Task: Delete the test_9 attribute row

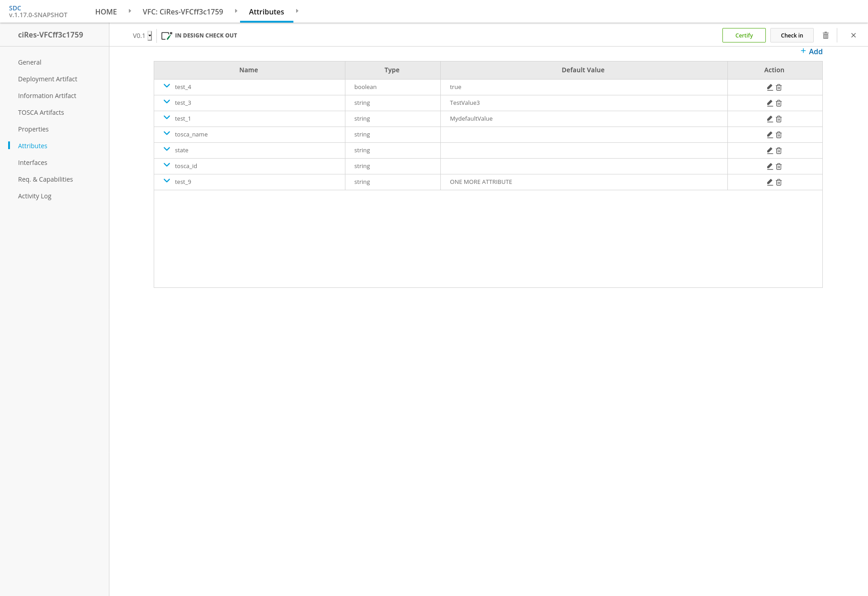Action: [779, 182]
